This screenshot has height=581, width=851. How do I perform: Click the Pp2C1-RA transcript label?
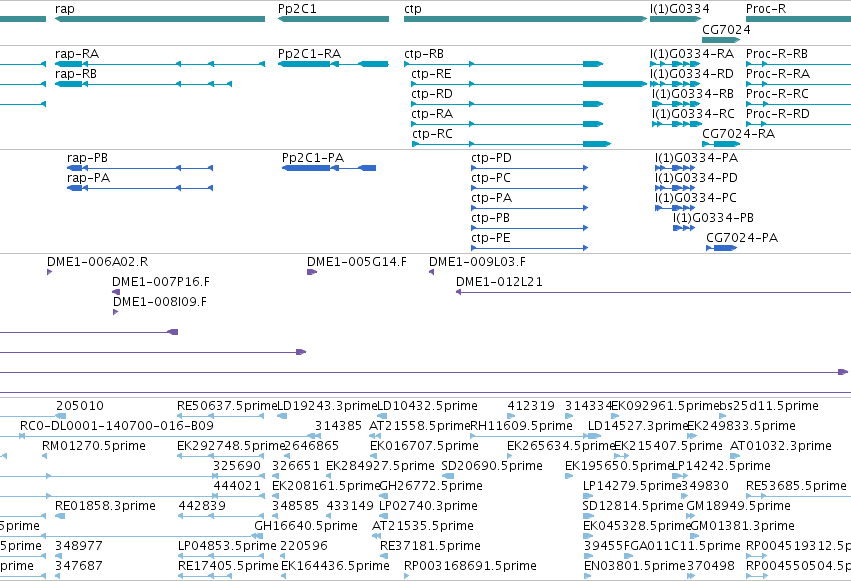[x=309, y=54]
